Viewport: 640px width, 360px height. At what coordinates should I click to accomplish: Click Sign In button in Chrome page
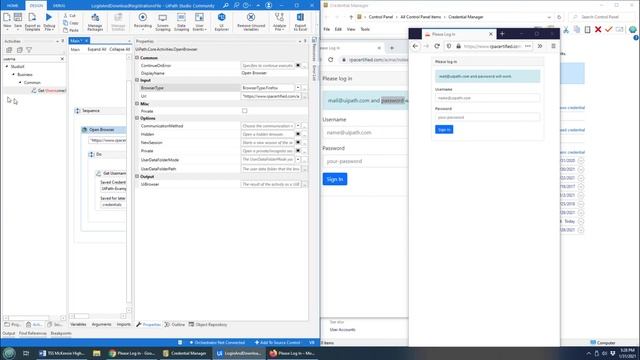[335, 179]
